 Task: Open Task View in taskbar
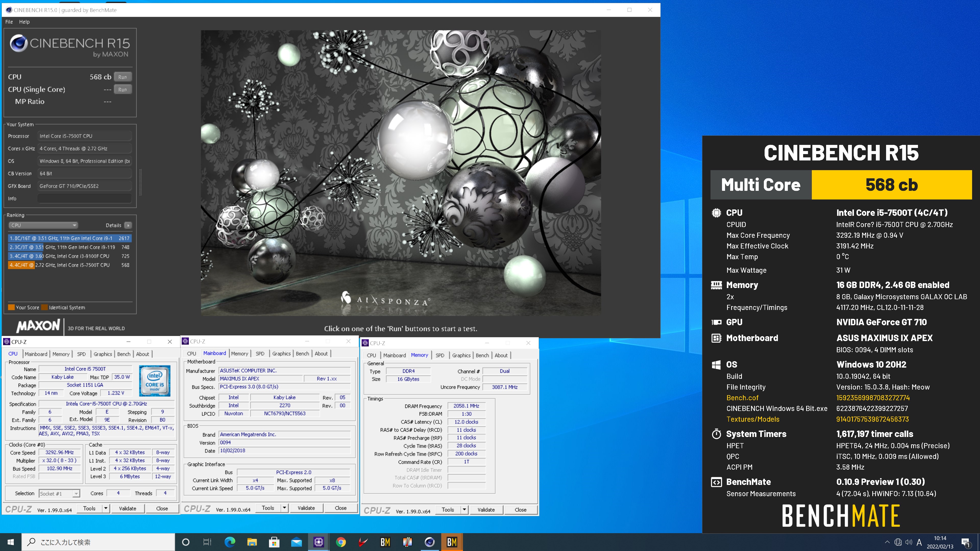point(207,542)
